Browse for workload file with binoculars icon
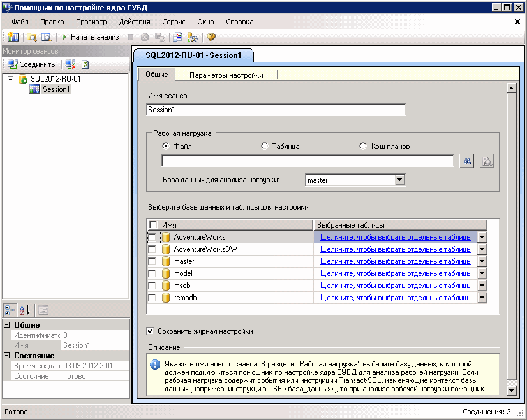 [x=467, y=161]
